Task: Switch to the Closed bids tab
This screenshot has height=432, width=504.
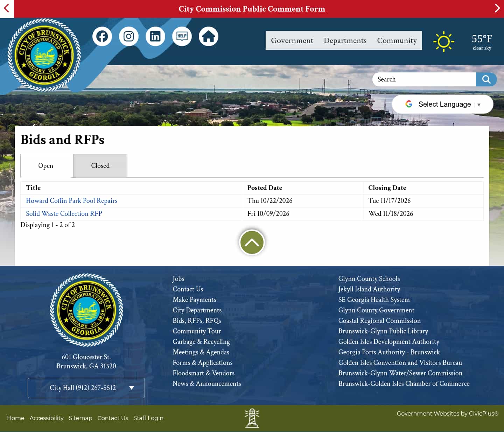Action: 100,166
